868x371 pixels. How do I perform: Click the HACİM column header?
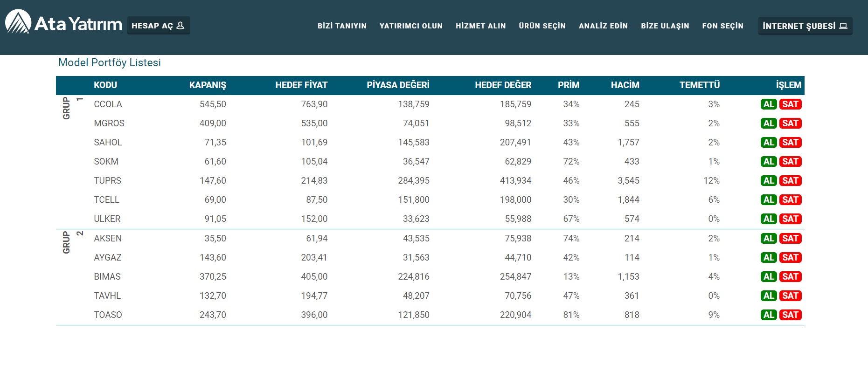pyautogui.click(x=625, y=85)
